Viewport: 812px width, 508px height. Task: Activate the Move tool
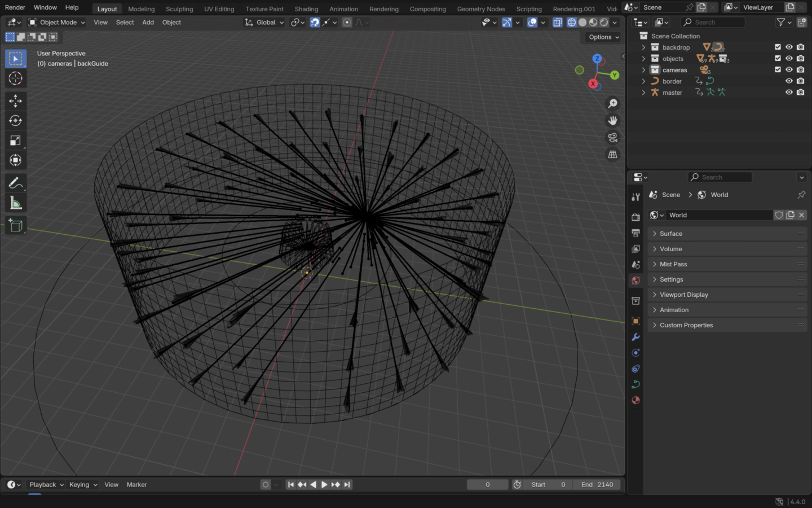pos(15,101)
